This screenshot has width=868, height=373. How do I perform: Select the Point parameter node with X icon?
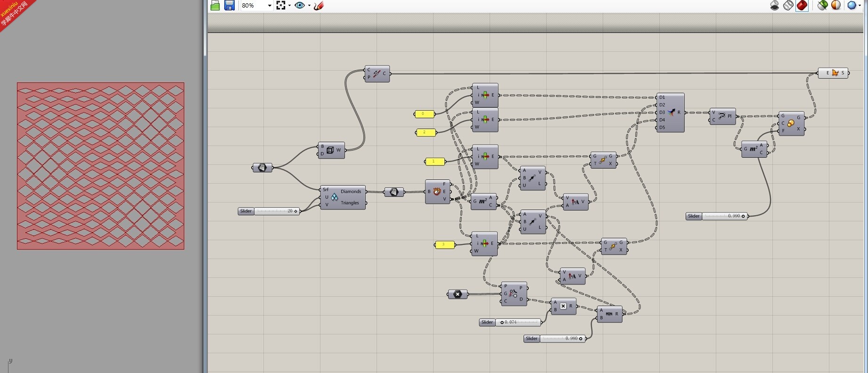click(x=458, y=294)
